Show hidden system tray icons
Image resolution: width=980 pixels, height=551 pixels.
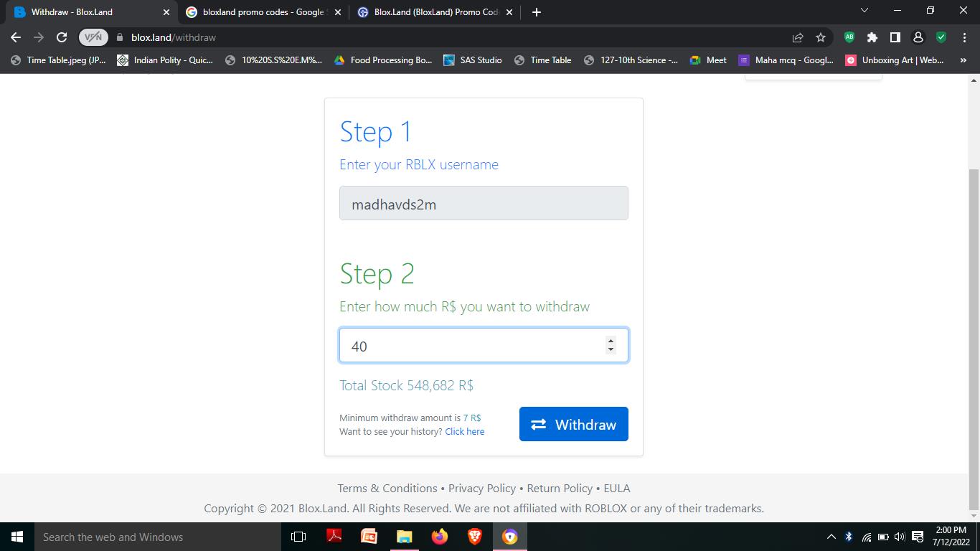coord(831,537)
